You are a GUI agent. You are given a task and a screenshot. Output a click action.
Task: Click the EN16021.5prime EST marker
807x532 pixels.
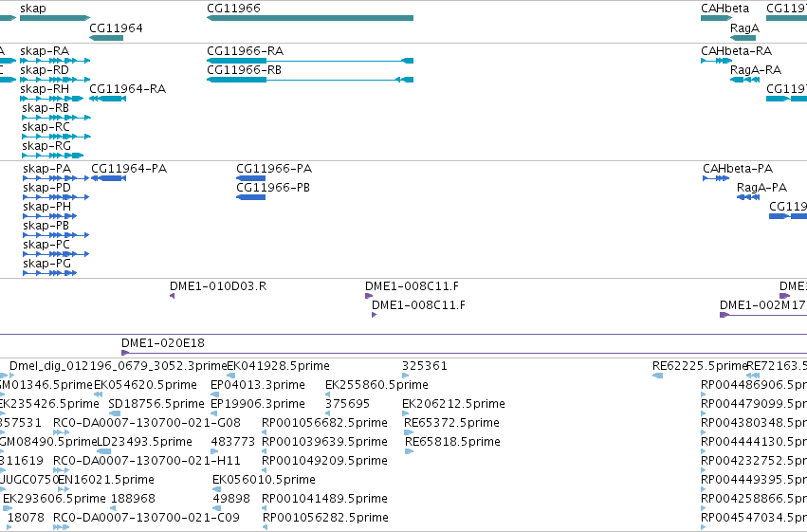pyautogui.click(x=64, y=489)
